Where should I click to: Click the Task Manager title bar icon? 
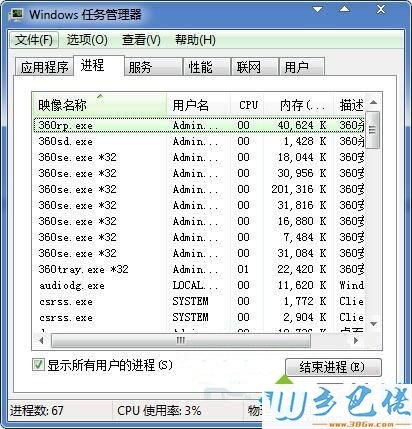17,15
